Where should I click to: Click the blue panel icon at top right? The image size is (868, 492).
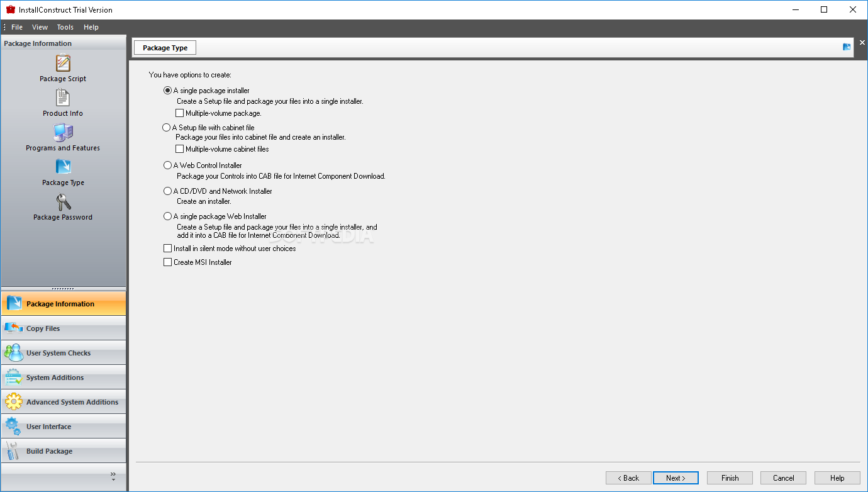click(847, 47)
